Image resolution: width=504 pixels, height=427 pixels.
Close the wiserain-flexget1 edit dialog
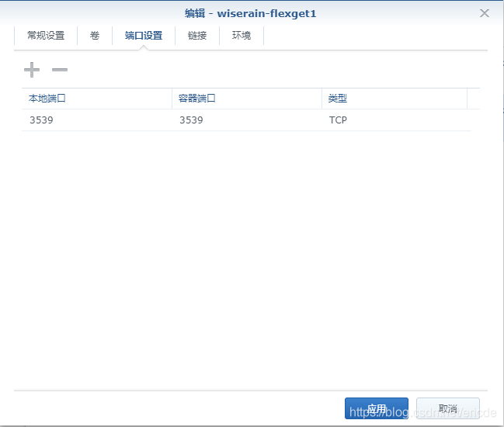pos(485,13)
